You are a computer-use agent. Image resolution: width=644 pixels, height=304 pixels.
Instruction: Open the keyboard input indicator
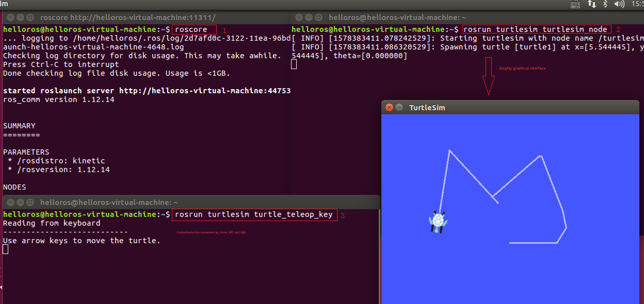(x=575, y=4)
